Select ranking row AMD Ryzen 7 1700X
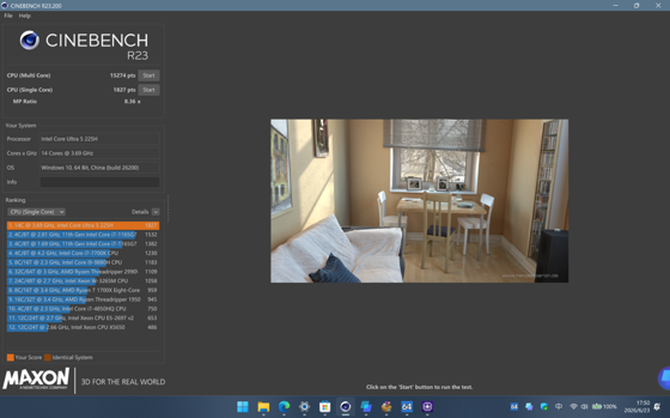This screenshot has height=418, width=670. (x=83, y=290)
